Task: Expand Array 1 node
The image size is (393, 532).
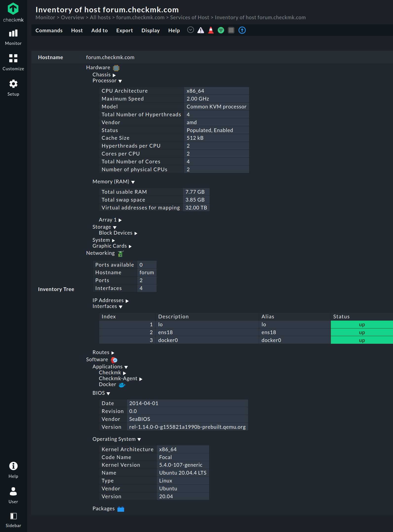Action: (120, 220)
